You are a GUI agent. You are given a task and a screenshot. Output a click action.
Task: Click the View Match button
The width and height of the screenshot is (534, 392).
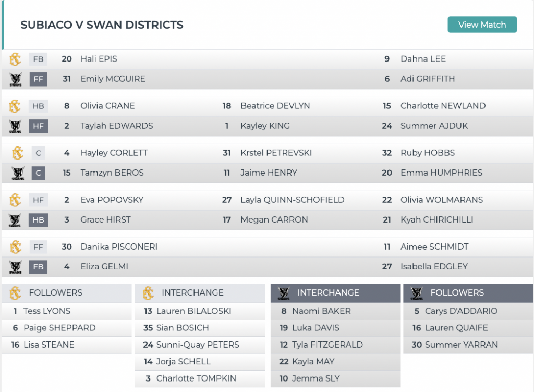[482, 24]
